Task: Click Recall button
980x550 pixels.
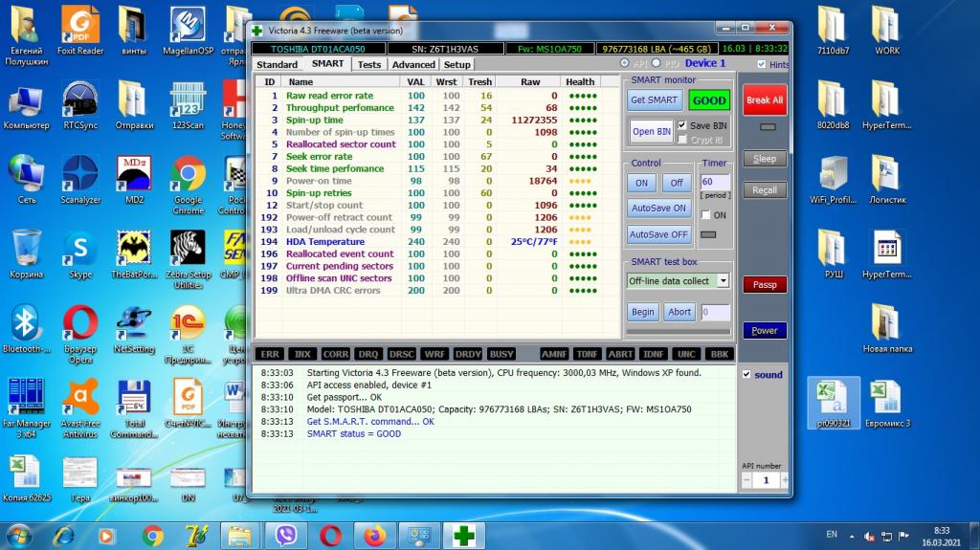Action: pos(765,190)
